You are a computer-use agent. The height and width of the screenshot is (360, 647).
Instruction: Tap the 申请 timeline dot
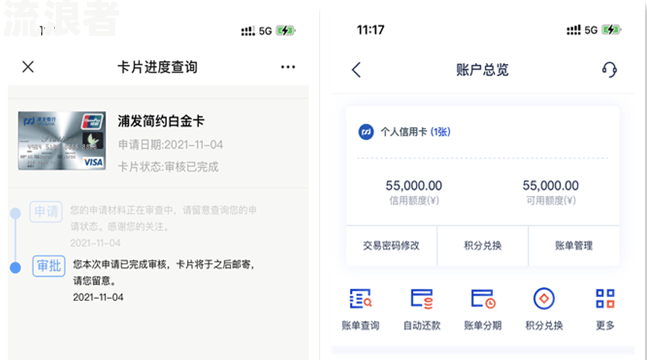[15, 213]
